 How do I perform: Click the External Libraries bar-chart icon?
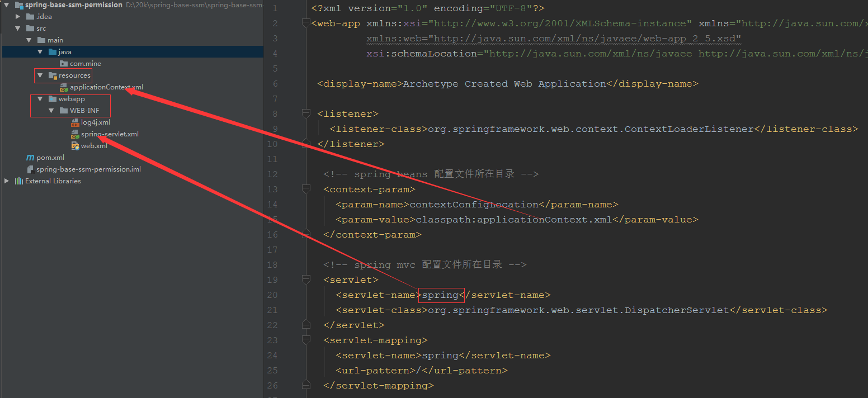click(19, 181)
